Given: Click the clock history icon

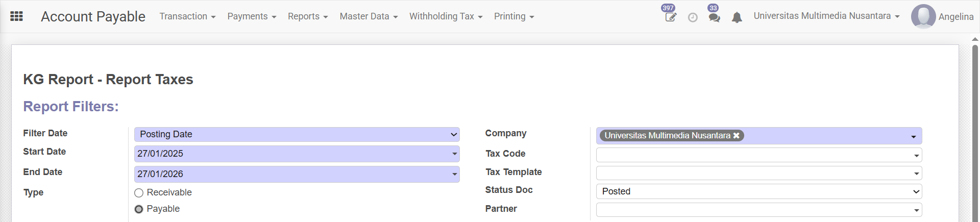Looking at the screenshot, I should [693, 18].
